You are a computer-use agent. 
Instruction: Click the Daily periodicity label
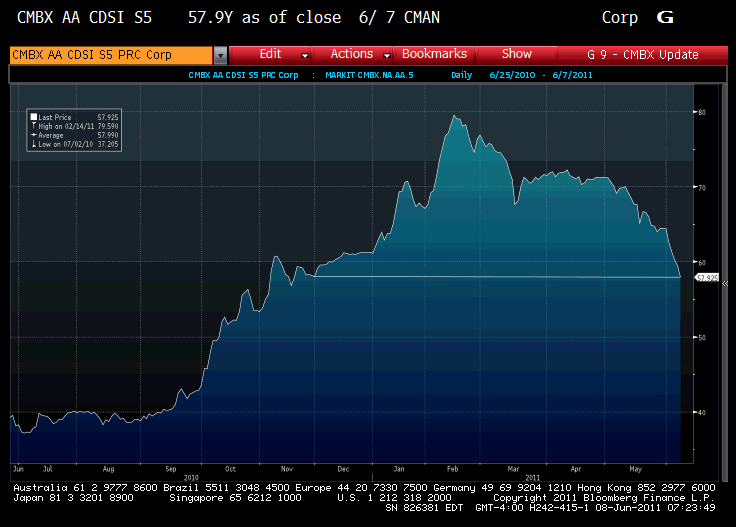461,75
